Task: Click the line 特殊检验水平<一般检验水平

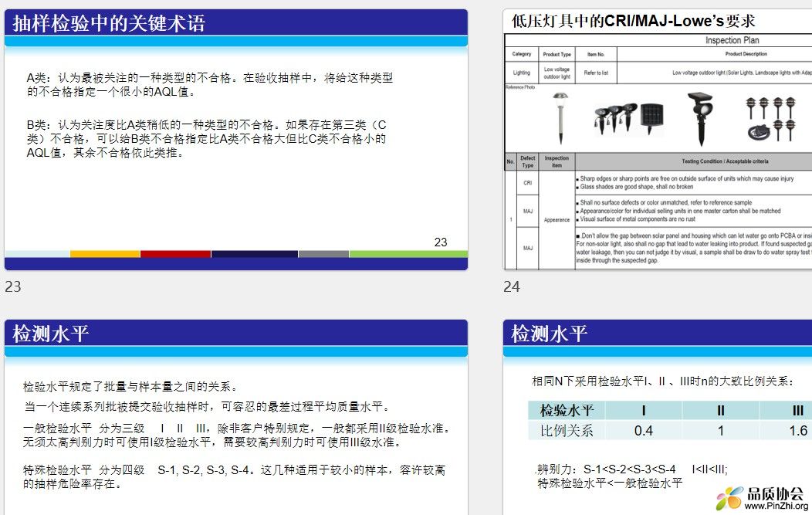Action: 610,483
